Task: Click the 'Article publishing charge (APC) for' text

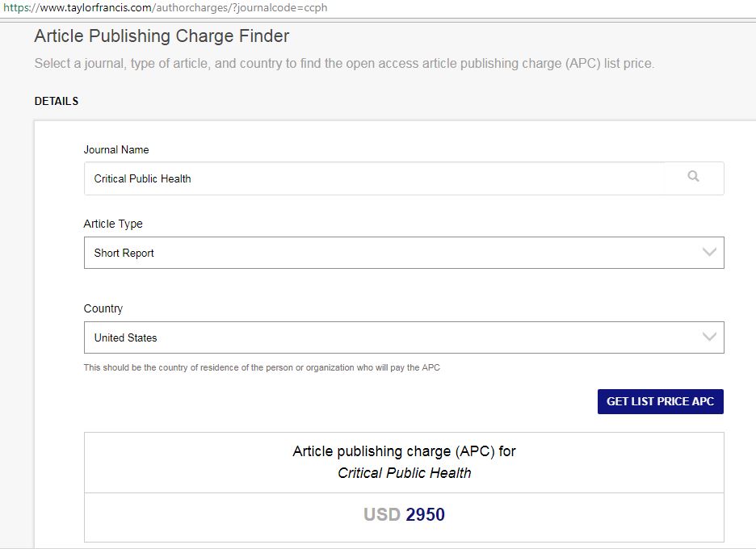Action: click(x=404, y=451)
